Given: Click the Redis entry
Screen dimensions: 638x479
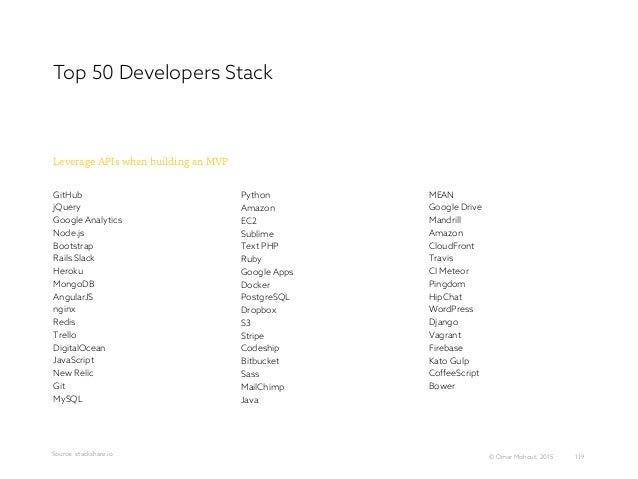Looking at the screenshot, I should (64, 322).
